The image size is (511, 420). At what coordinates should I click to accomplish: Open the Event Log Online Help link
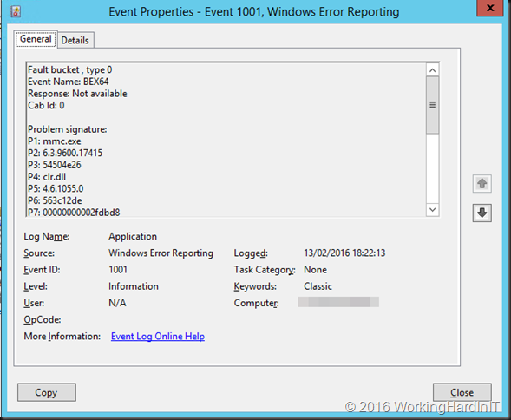(x=158, y=336)
